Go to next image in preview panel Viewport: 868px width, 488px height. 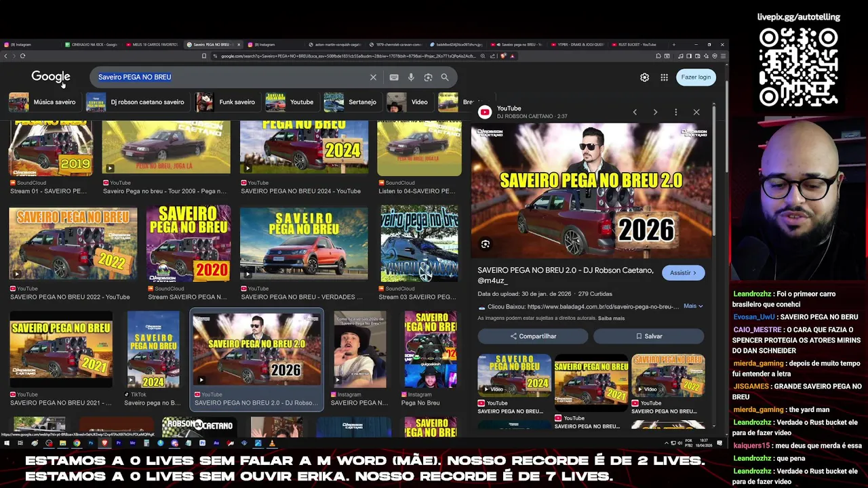(x=655, y=112)
